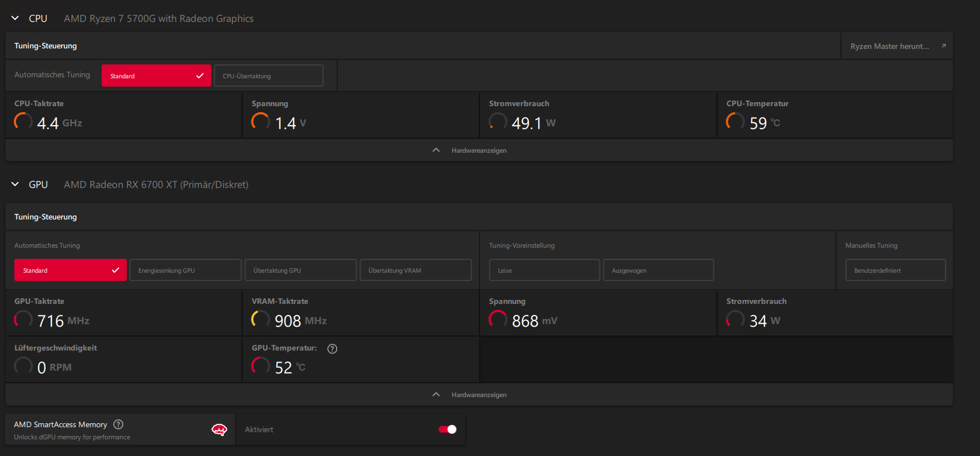Click the 1.4 V voltage value

tap(291, 123)
